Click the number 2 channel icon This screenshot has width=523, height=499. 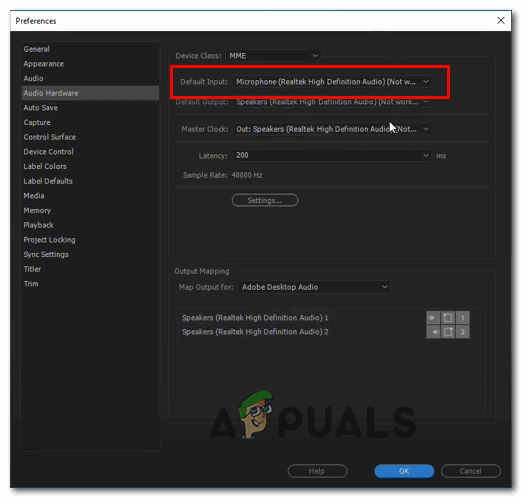tap(462, 332)
